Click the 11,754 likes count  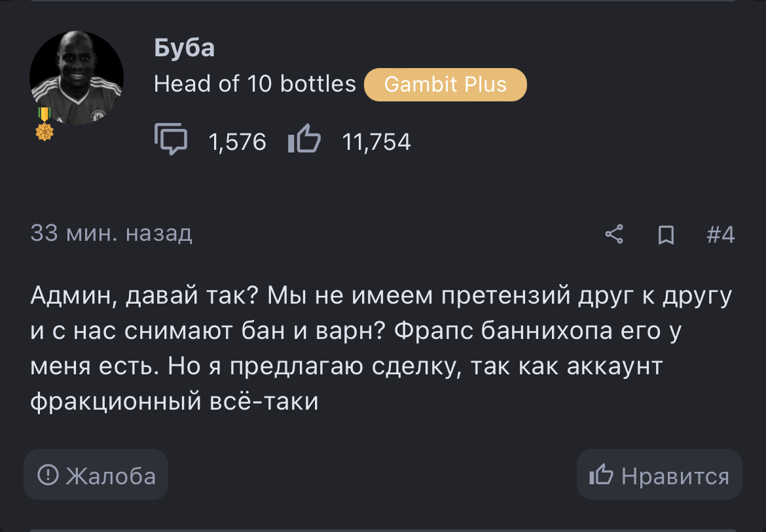[376, 142]
